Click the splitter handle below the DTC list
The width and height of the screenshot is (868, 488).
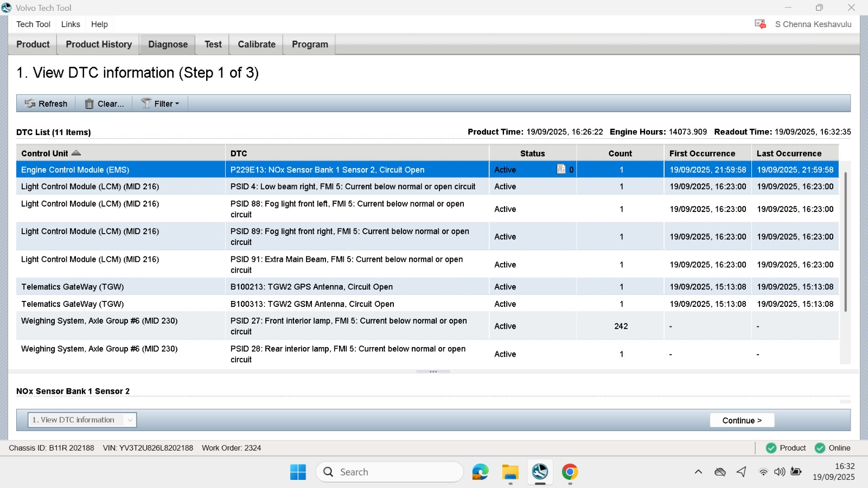(x=433, y=371)
